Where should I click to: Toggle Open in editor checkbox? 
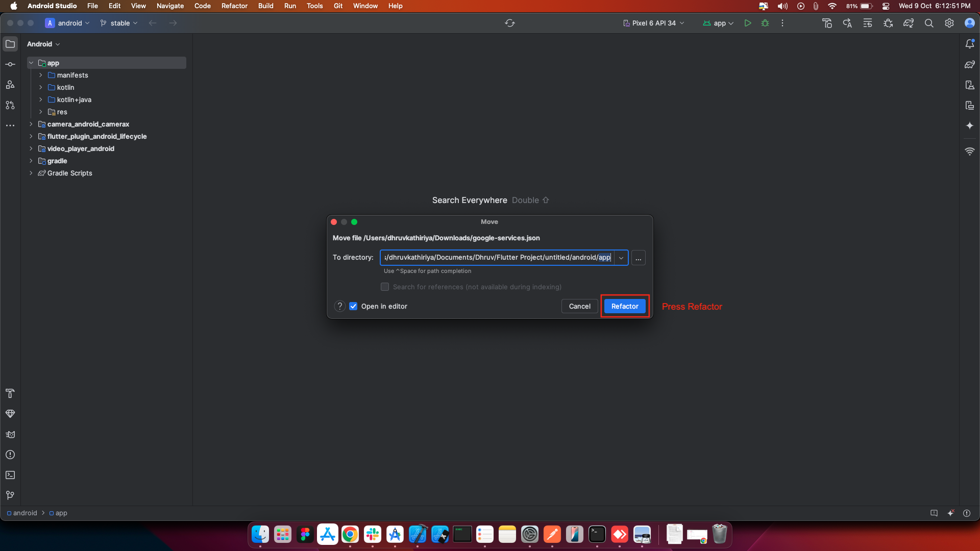point(353,306)
